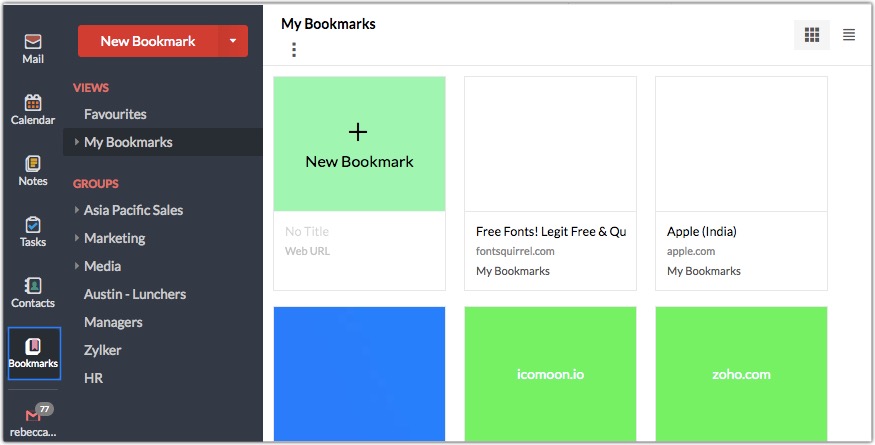The width and height of the screenshot is (875, 445).
Task: Open the Favourites view
Action: 115,114
